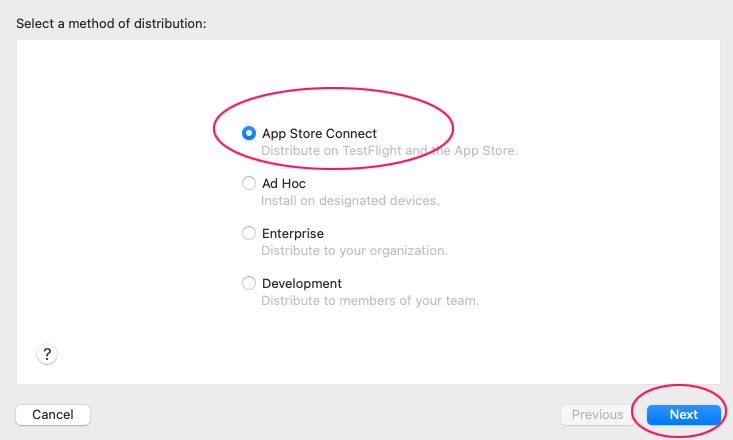Screen dimensions: 733x440
Task: Click "Distribute on TestFlight and the App Store" description
Action: [x=389, y=151]
